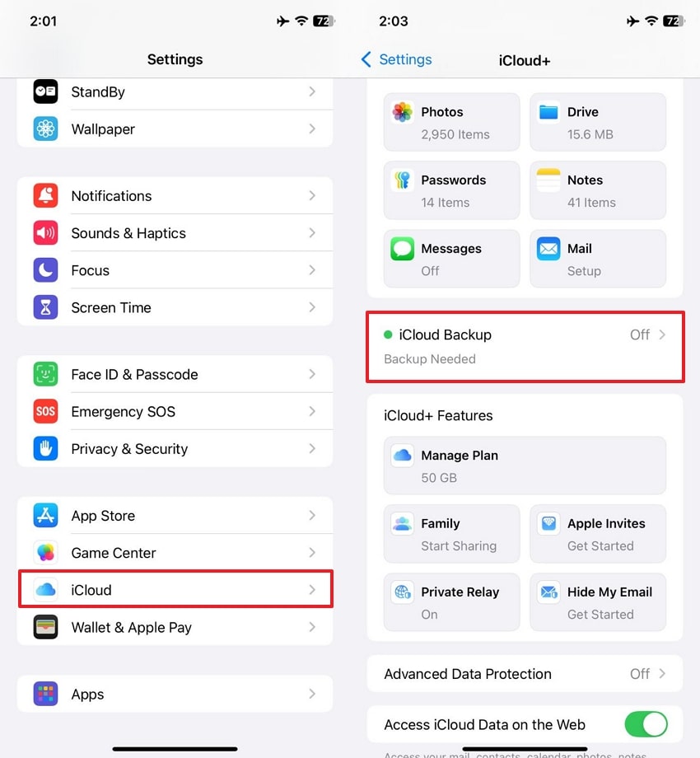Screen dimensions: 700x758
Task: Toggle Access iCloud Data on the Web
Action: click(x=646, y=725)
